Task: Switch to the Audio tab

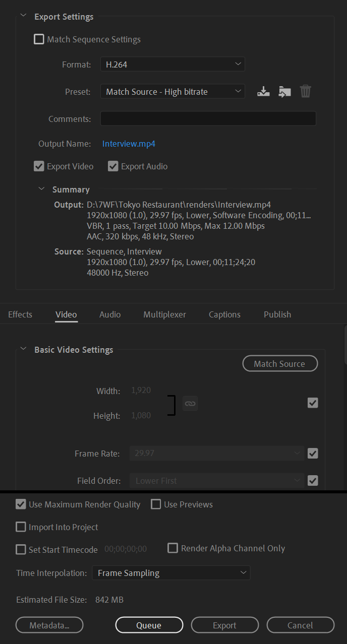Action: pyautogui.click(x=110, y=314)
